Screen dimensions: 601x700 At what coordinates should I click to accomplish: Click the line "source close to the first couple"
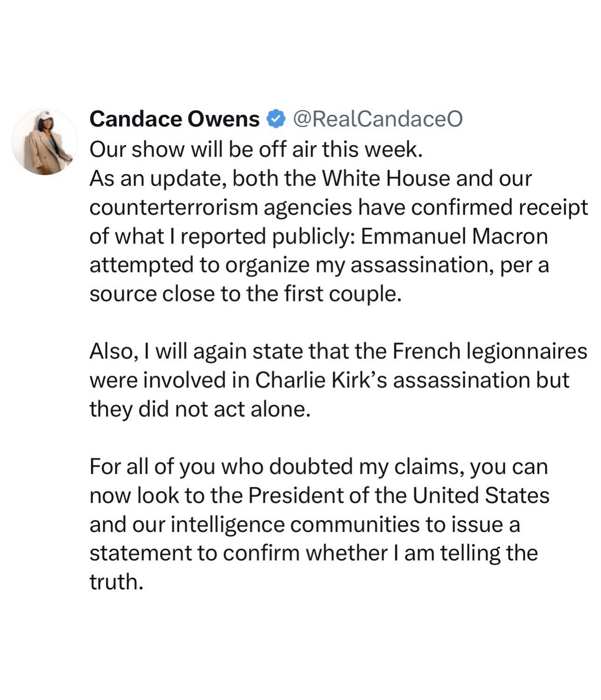(x=245, y=294)
